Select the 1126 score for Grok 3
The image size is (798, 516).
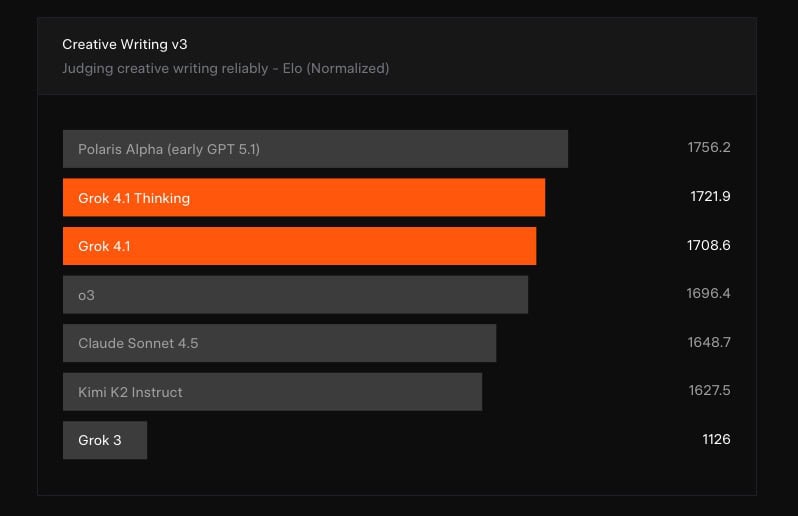click(716, 439)
